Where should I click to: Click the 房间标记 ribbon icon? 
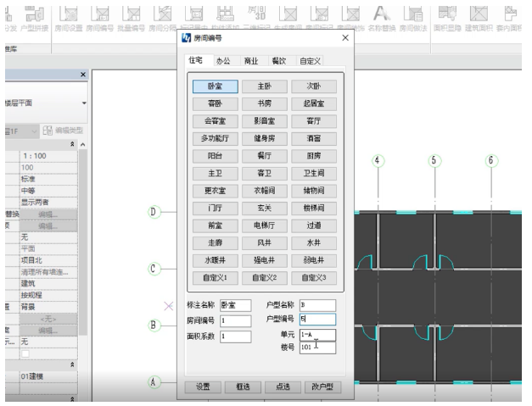coord(319,16)
